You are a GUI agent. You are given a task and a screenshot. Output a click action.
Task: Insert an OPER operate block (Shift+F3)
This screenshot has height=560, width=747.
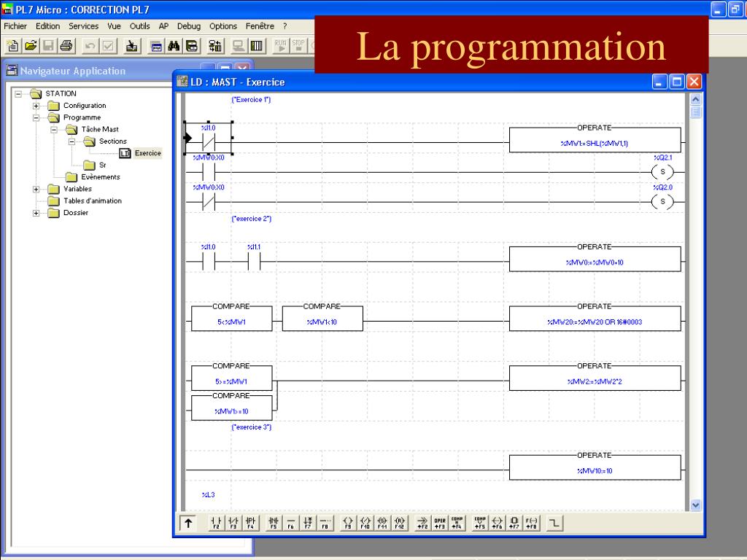[440, 524]
